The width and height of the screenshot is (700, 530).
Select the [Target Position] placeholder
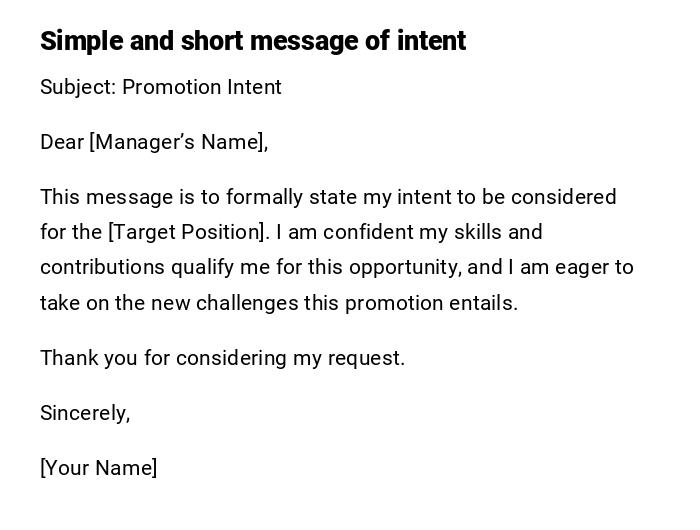click(x=188, y=232)
